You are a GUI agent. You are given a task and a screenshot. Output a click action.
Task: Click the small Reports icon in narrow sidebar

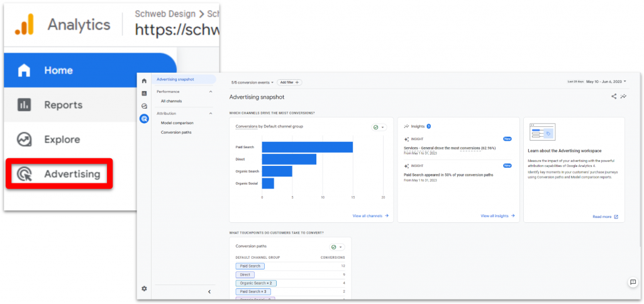[144, 93]
